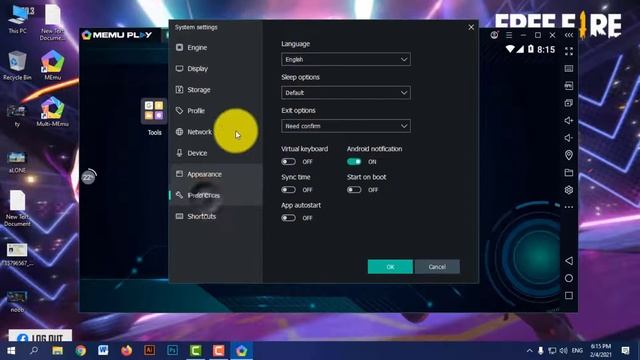The image size is (640, 360).
Task: Open MEmu keymapping keyboard icon
Action: tap(569, 69)
